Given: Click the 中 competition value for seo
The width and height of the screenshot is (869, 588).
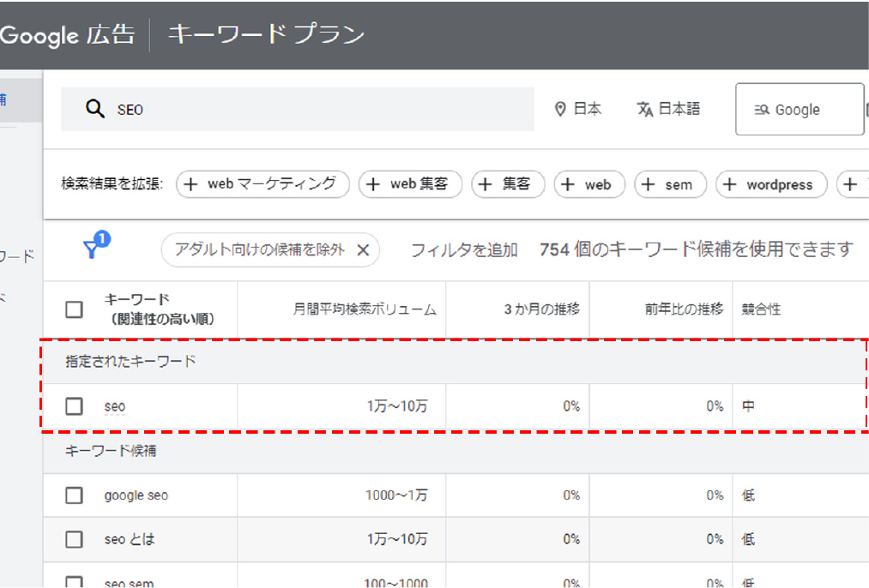Looking at the screenshot, I should pos(748,406).
